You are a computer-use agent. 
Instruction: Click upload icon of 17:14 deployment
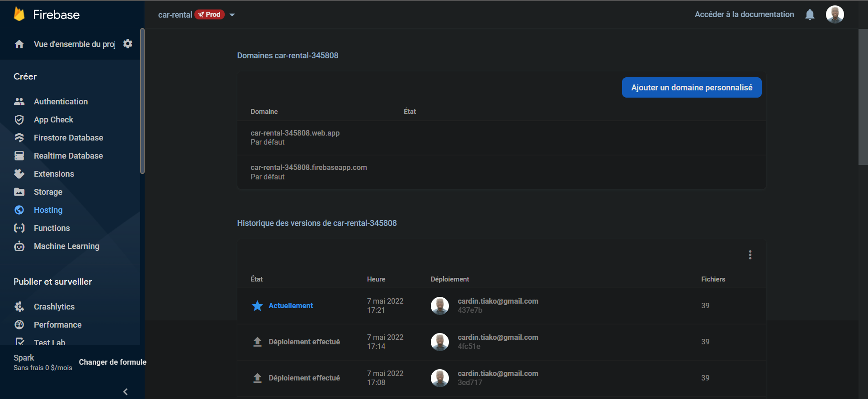257,342
